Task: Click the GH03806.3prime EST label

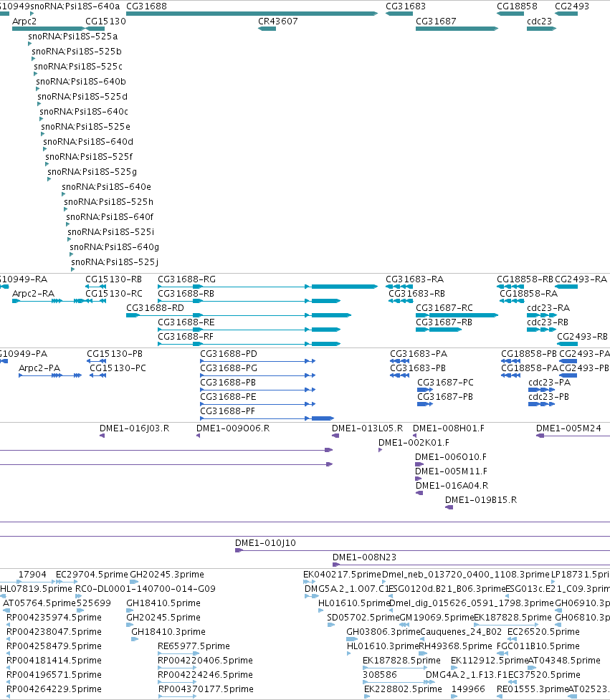Action: [x=383, y=632]
